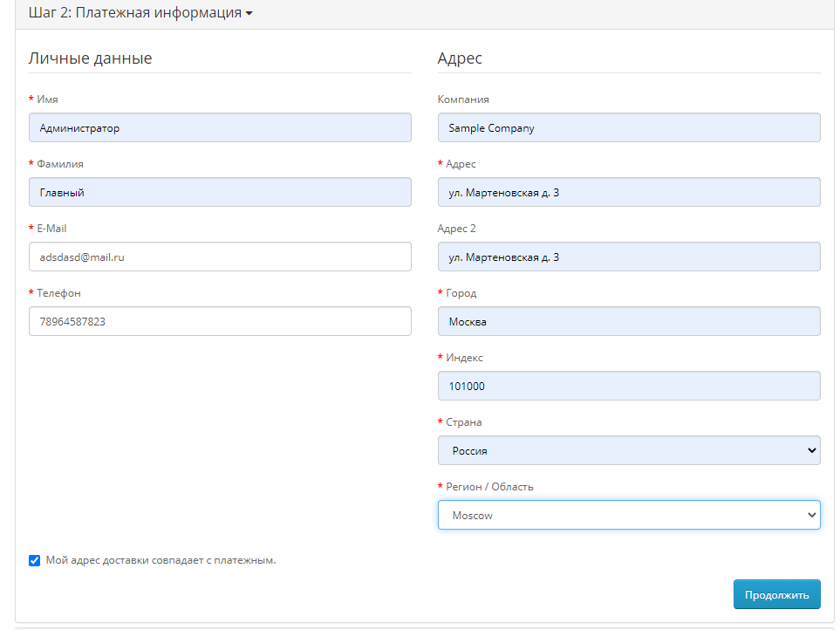Click the Мой адрес доставки совпадает label
Screen dimensions: 840x630
(160, 560)
